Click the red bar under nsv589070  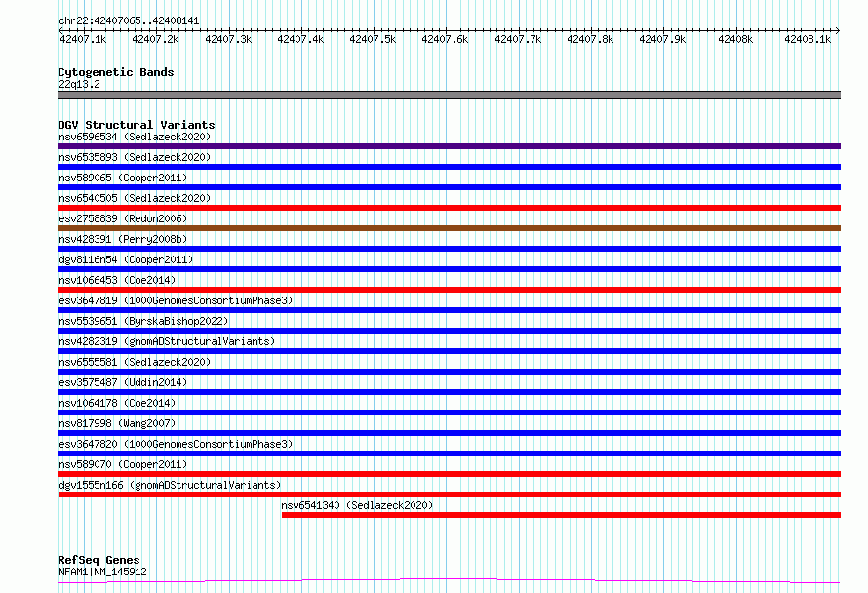(x=449, y=474)
